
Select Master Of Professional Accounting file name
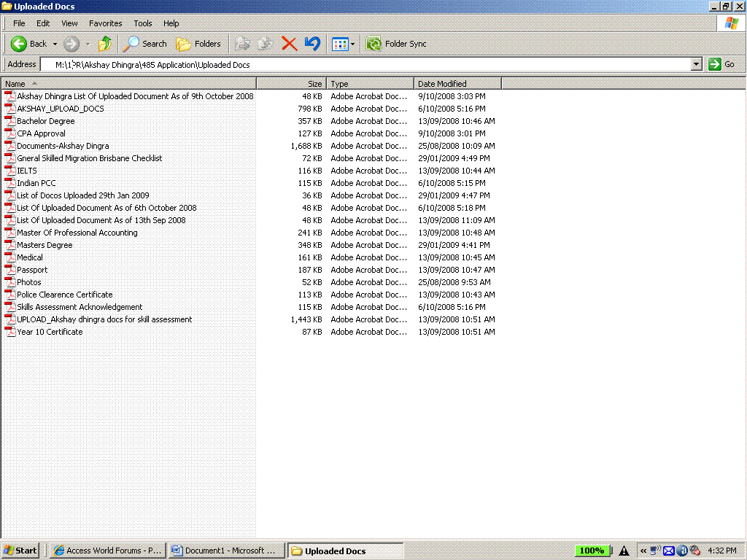click(77, 233)
